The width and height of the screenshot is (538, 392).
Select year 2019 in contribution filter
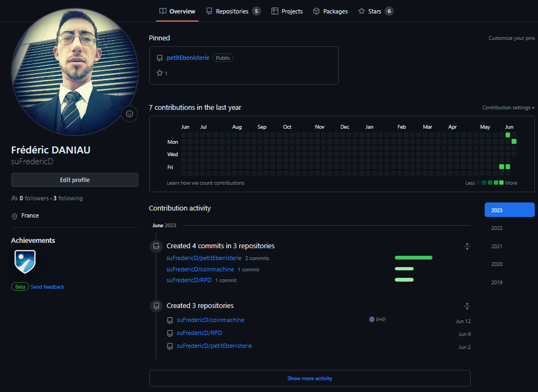click(497, 283)
